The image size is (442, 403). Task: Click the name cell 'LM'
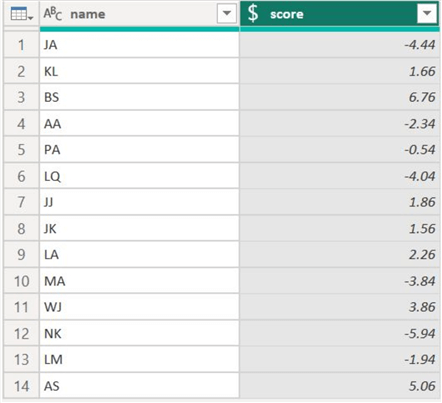(x=139, y=360)
